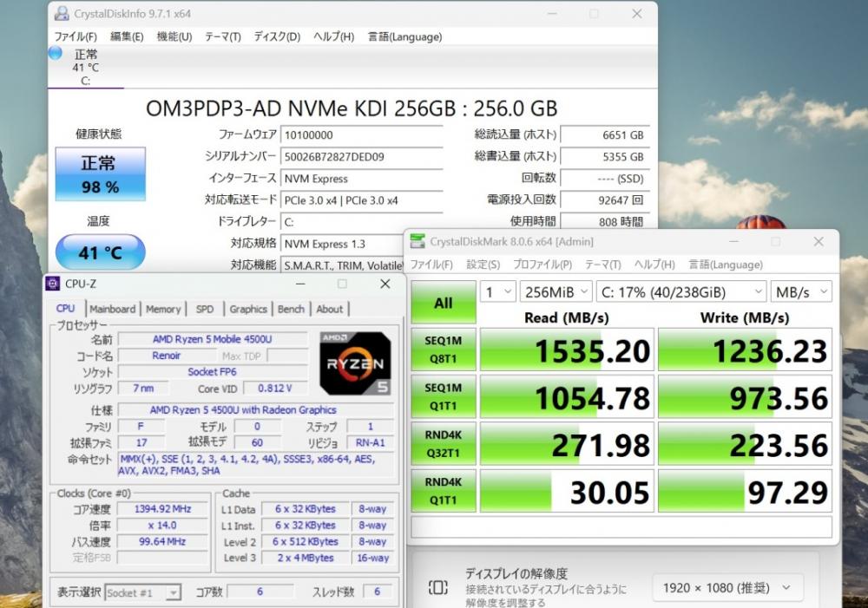
Task: Click the interface field showing NVM Express
Action: (x=362, y=179)
